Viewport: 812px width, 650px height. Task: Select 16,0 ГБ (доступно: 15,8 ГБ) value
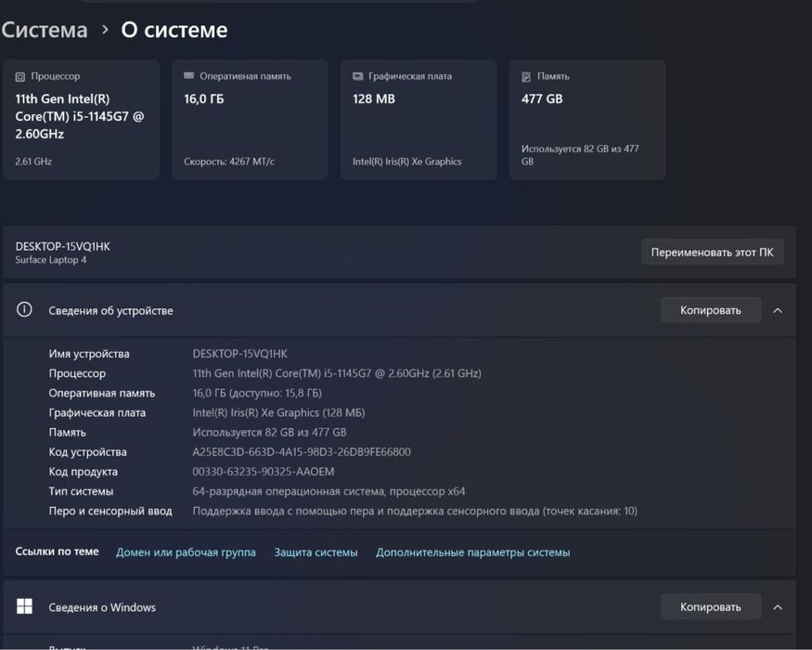tap(257, 393)
